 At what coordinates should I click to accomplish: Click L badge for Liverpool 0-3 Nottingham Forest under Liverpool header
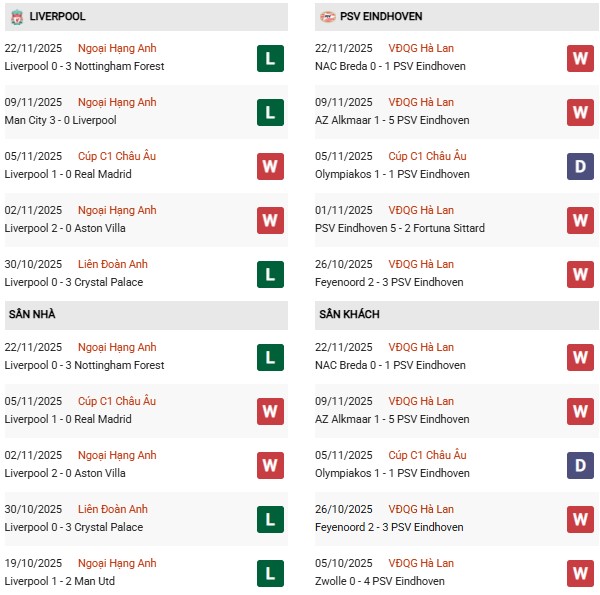coord(269,58)
